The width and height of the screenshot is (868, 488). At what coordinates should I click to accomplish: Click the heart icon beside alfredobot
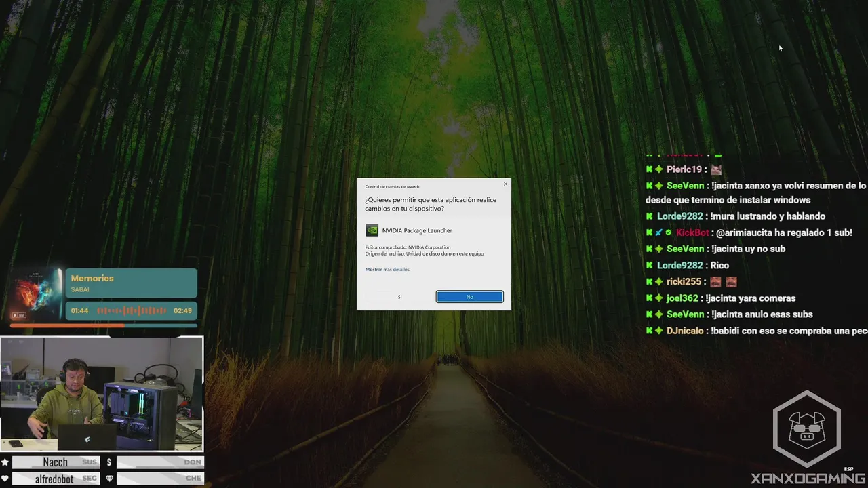[5, 479]
